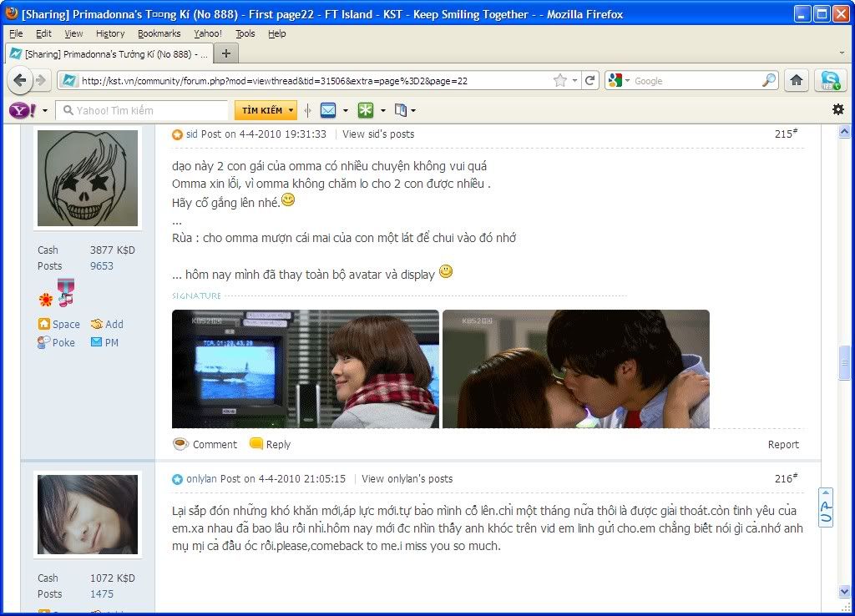Open the search engine selector dropdown
Viewport: 855px width, 616px height.
coord(627,81)
